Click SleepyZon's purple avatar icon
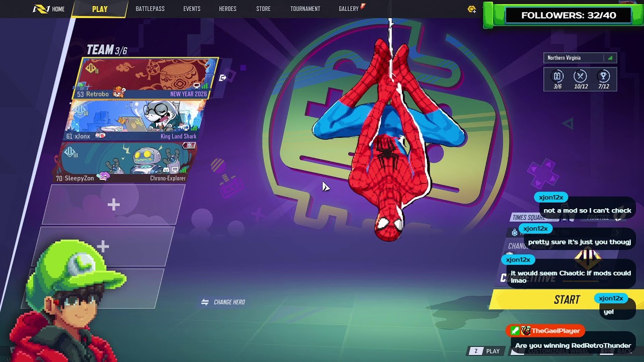This screenshot has height=362, width=644. tap(103, 176)
